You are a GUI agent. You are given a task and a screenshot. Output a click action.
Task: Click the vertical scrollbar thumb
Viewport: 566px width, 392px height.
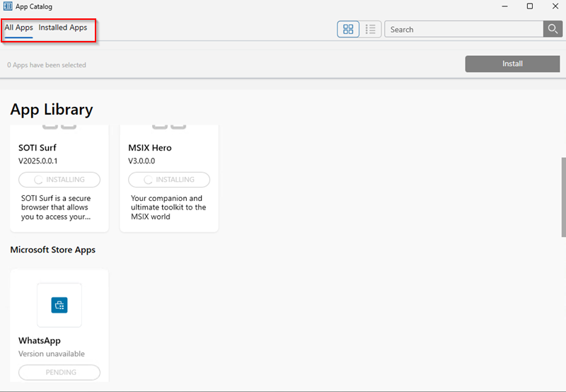[563, 197]
